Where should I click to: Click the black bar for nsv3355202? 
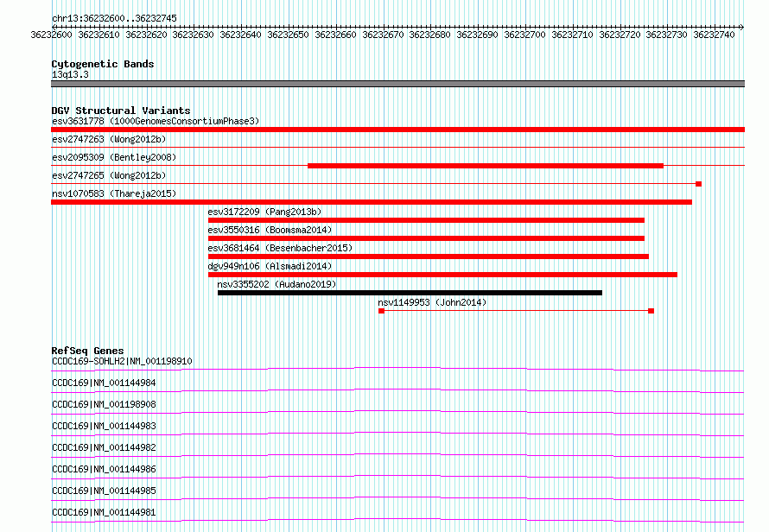click(x=410, y=293)
